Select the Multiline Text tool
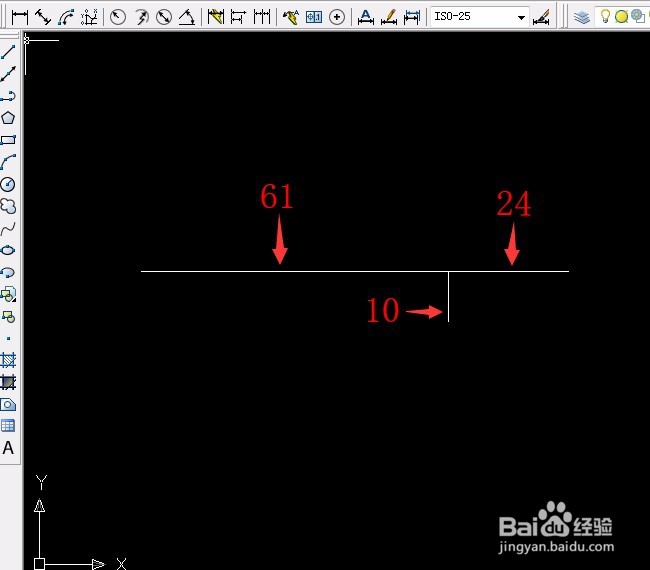The width and height of the screenshot is (650, 570). (8, 448)
